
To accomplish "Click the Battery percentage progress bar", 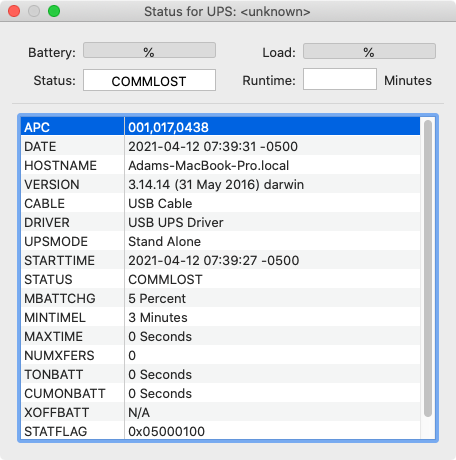I will 149,51.
